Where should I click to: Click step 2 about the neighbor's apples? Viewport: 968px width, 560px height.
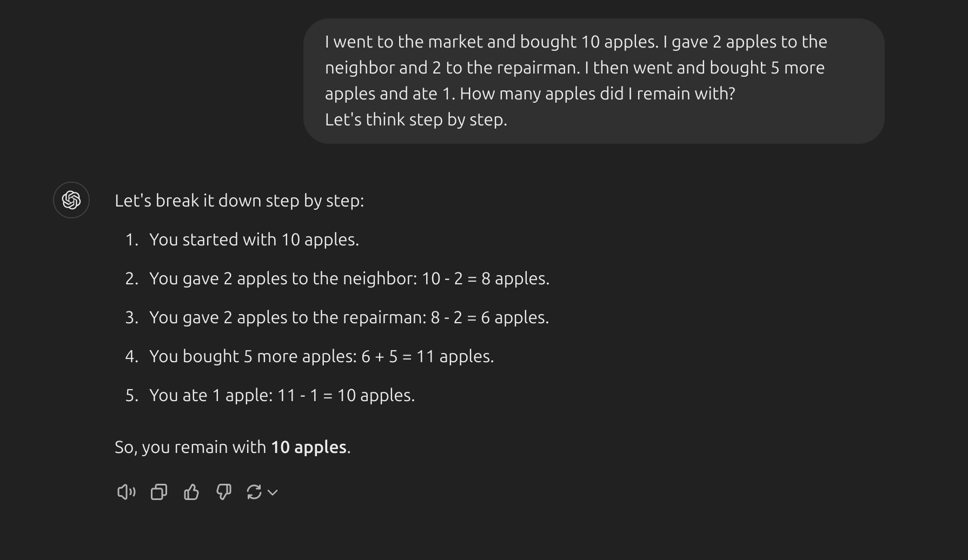[349, 278]
